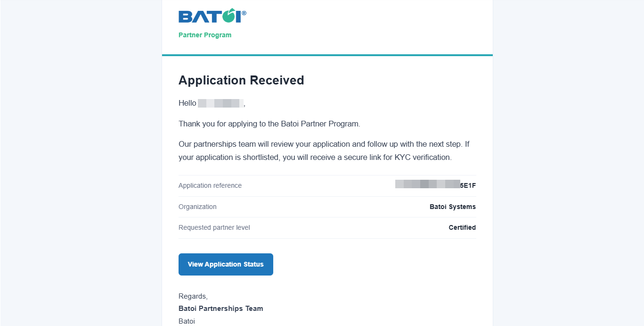Click the Thank you for applying sentence
The width and height of the screenshot is (644, 326).
[x=269, y=124]
